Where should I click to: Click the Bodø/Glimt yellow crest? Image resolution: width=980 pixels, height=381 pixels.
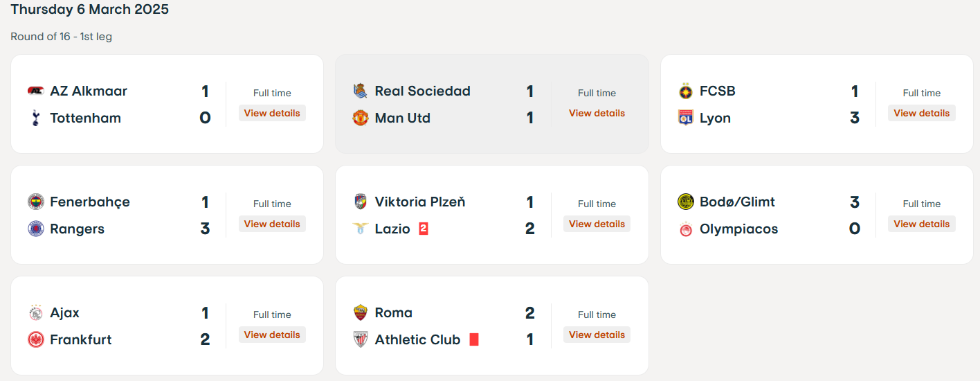coord(685,202)
